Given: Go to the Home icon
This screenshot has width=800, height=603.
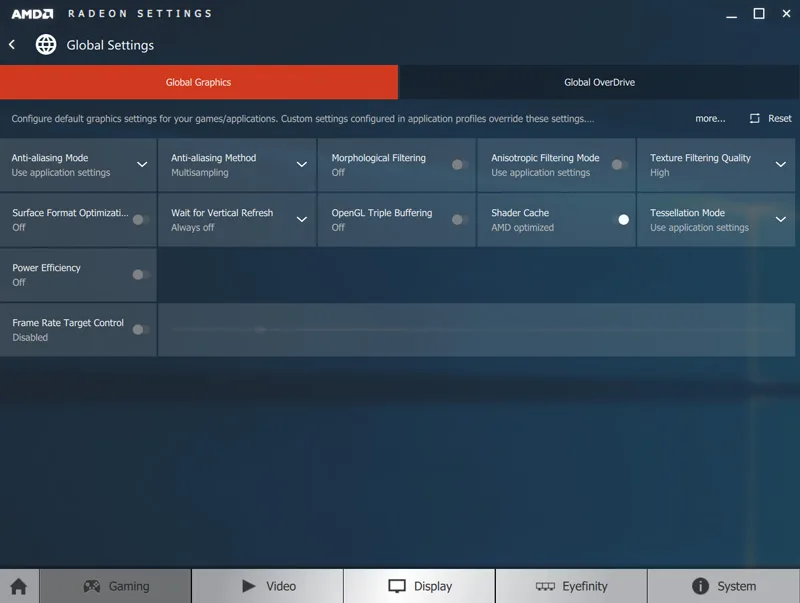Looking at the screenshot, I should click(x=18, y=586).
